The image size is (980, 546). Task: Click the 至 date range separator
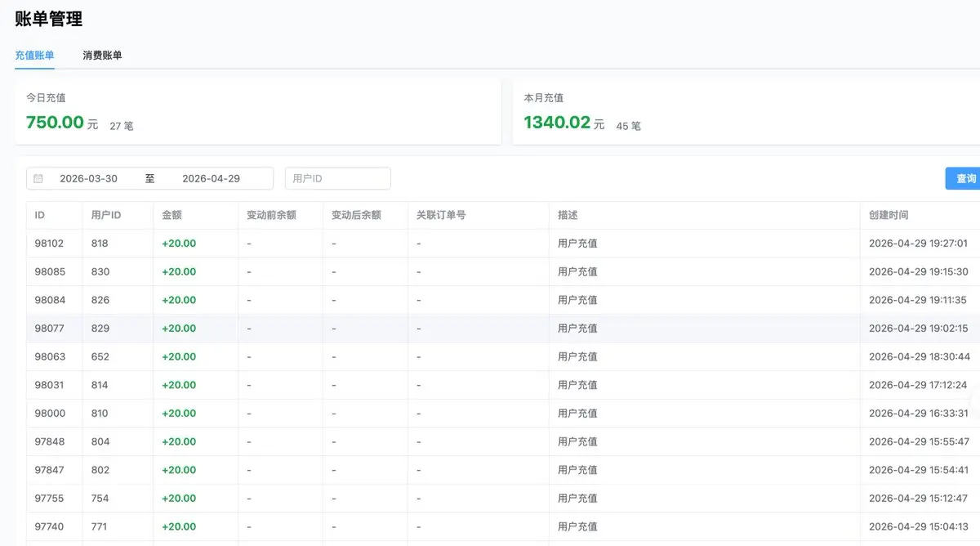click(150, 178)
